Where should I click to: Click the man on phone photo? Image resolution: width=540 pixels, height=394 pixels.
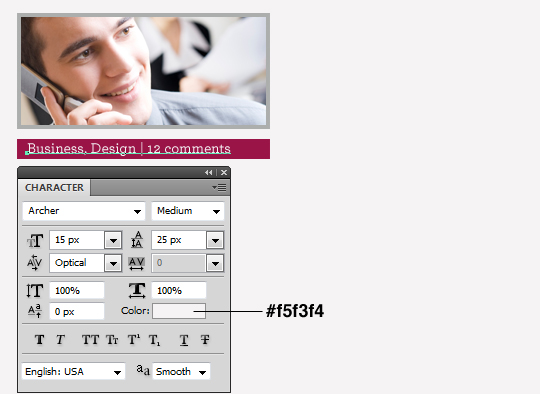click(x=143, y=71)
